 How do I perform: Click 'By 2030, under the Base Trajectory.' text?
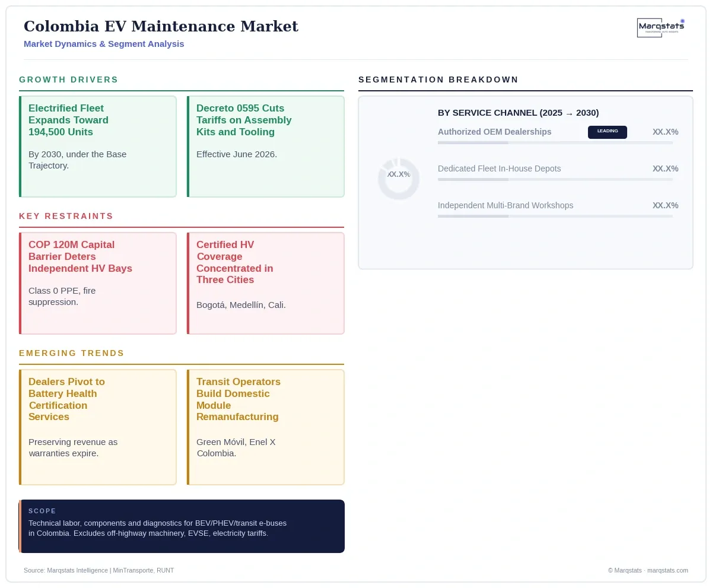click(x=77, y=160)
